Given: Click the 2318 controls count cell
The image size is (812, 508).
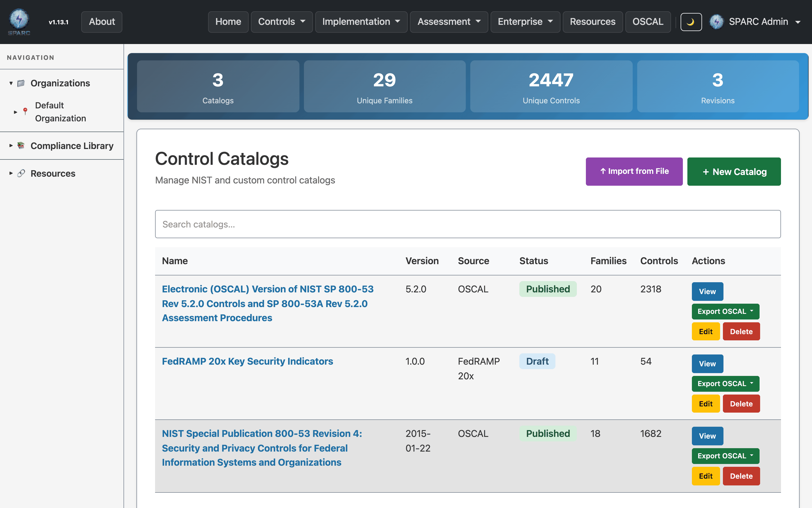Looking at the screenshot, I should [651, 289].
